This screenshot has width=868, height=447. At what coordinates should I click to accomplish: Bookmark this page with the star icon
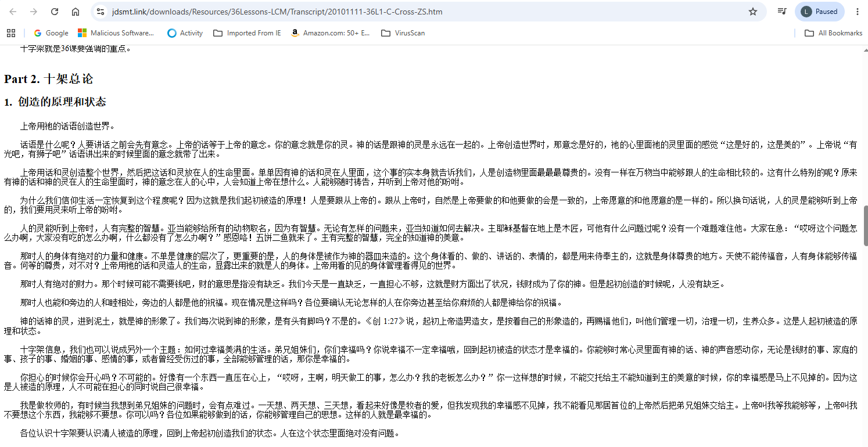(x=753, y=12)
